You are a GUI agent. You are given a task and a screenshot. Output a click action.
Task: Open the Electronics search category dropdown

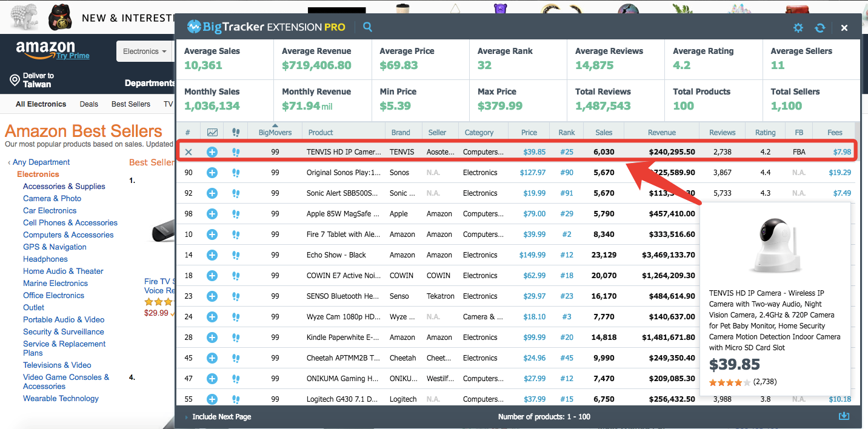tap(144, 52)
